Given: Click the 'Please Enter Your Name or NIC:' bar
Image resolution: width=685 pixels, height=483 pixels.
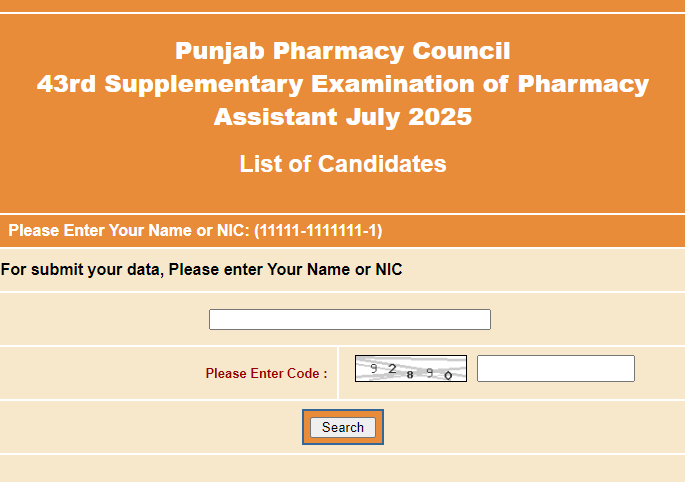Looking at the screenshot, I should (x=342, y=231).
